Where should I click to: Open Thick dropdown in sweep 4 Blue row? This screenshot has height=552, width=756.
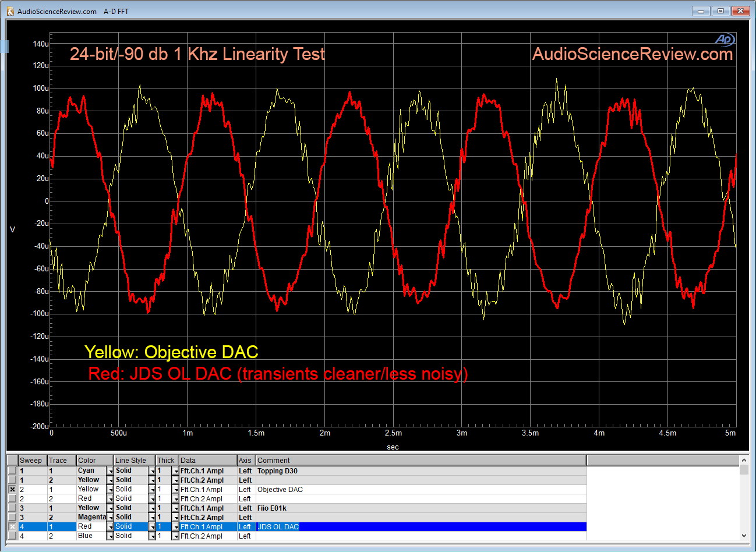175,536
